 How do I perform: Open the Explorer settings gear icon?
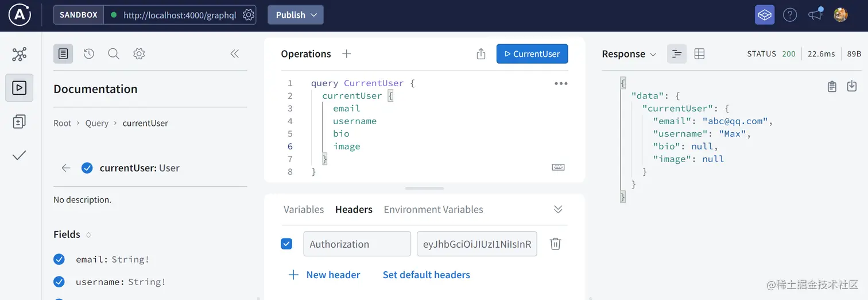(139, 54)
